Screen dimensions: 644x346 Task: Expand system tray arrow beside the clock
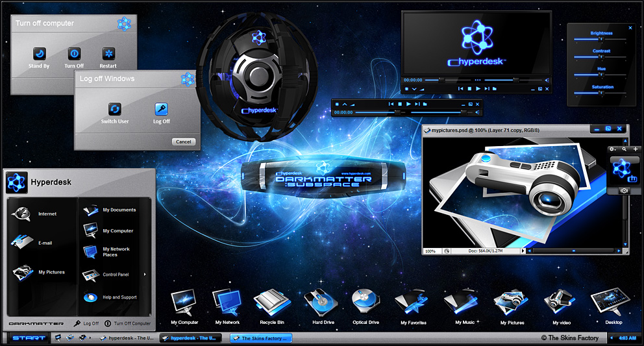[x=612, y=338]
